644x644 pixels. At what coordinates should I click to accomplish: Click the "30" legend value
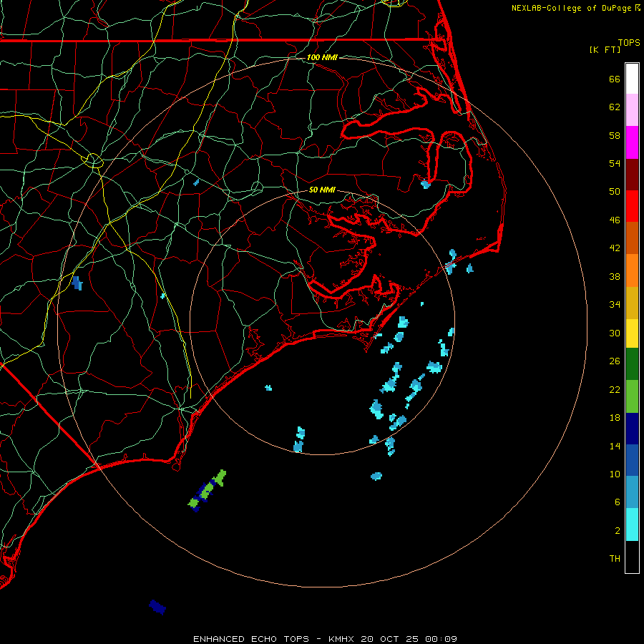coord(615,333)
